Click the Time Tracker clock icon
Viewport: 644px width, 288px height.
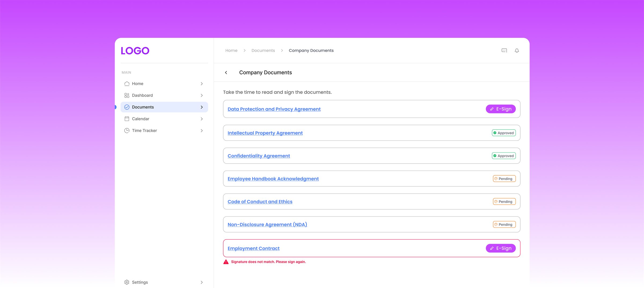127,131
